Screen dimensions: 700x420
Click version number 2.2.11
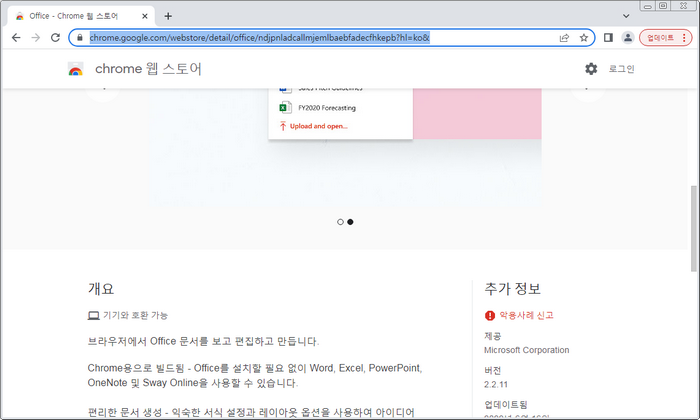point(496,384)
